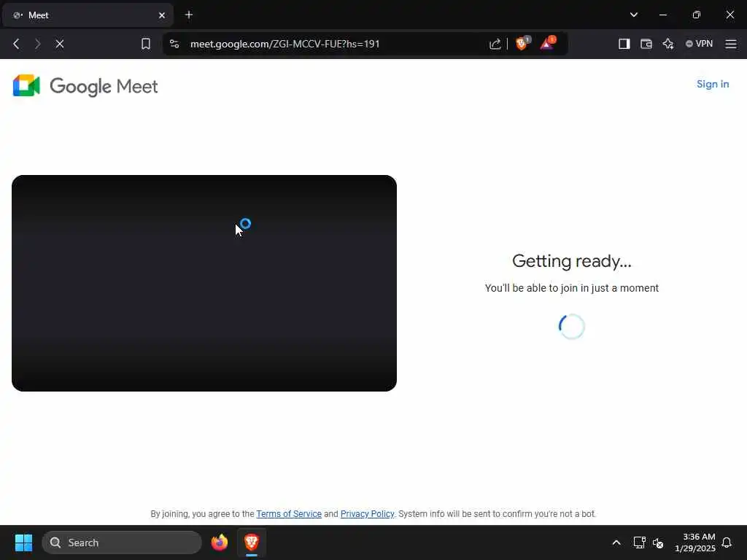Open the Privacy Policy link
747x560 pixels.
368,514
